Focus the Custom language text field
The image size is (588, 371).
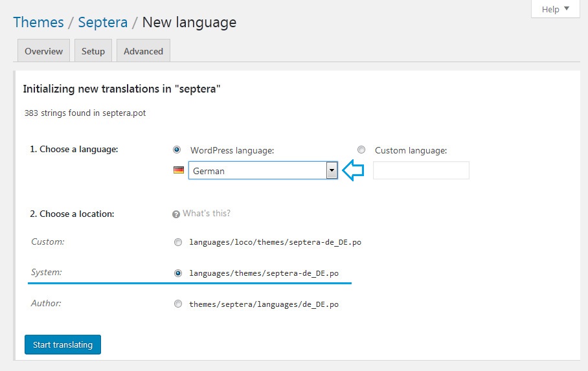click(x=421, y=170)
